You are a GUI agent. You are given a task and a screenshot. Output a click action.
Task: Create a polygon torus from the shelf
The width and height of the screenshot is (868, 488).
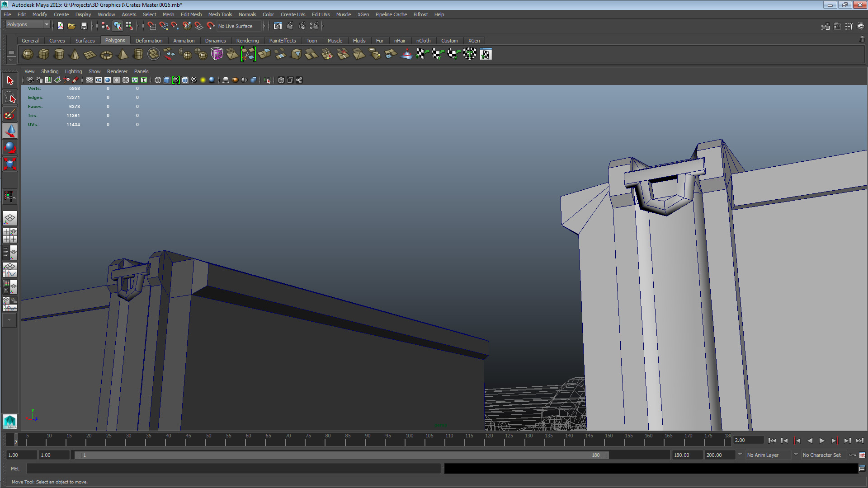tap(106, 54)
